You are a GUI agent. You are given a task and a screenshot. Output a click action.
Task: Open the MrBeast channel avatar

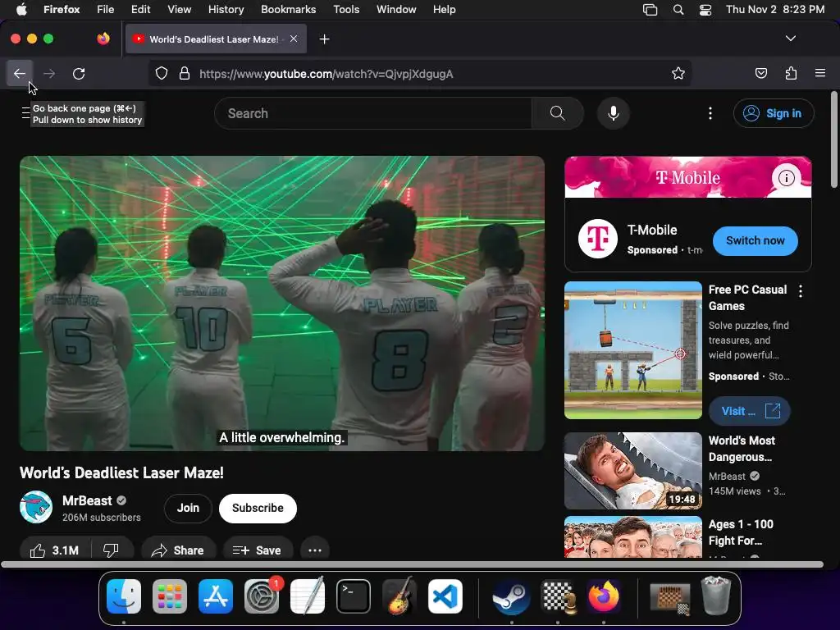coord(36,507)
